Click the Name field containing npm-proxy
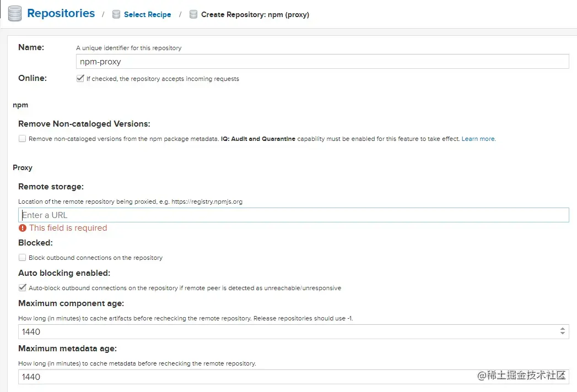 [322, 62]
